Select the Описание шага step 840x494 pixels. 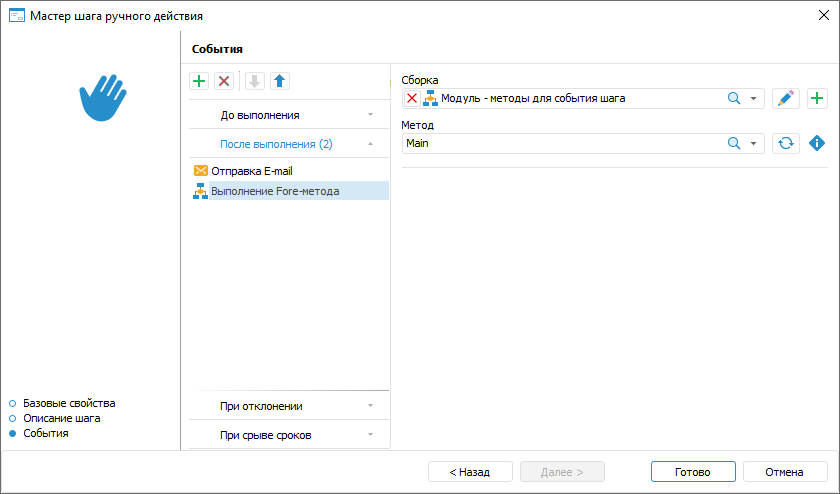pos(61,418)
